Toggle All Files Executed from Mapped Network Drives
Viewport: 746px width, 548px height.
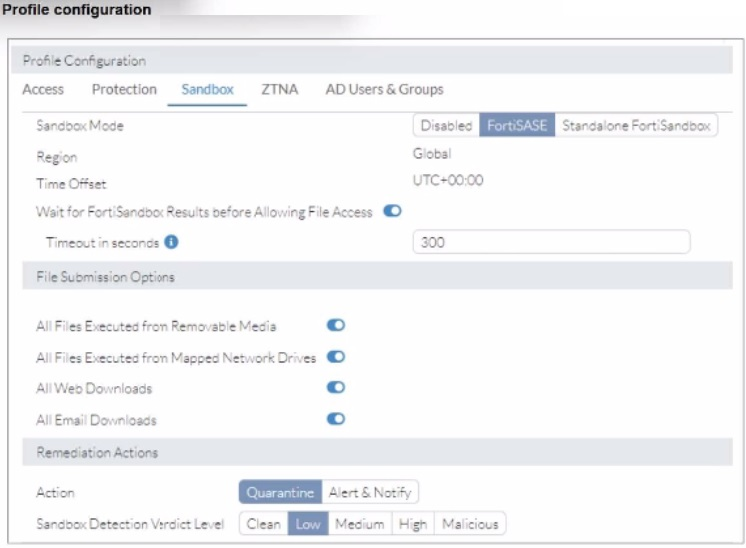tap(336, 357)
